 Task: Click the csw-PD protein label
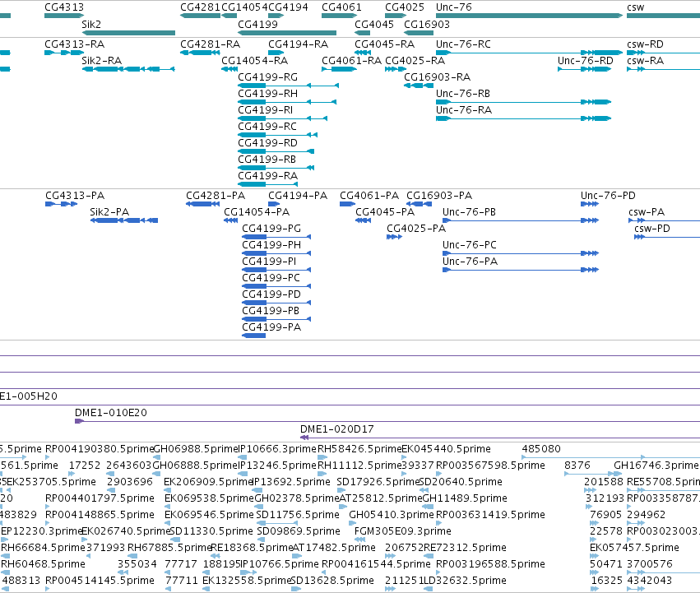click(x=652, y=228)
